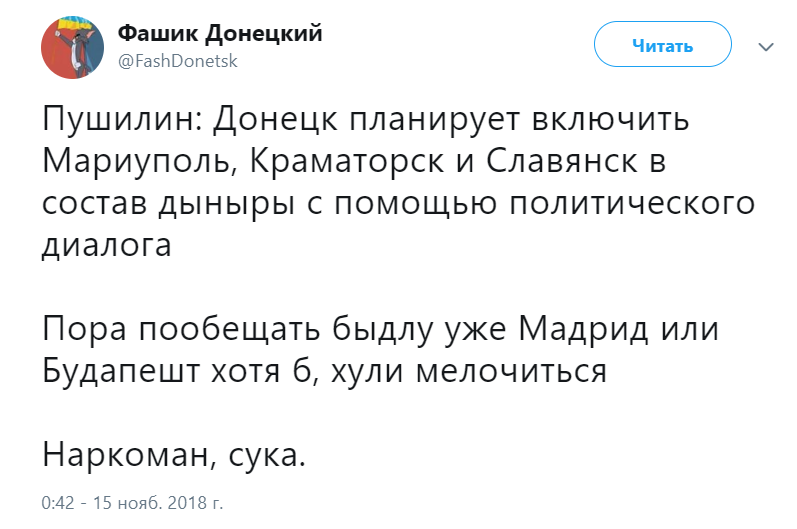The height and width of the screenshot is (529, 797).
Task: Click the word Славянск in the tweet
Action: click(562, 161)
